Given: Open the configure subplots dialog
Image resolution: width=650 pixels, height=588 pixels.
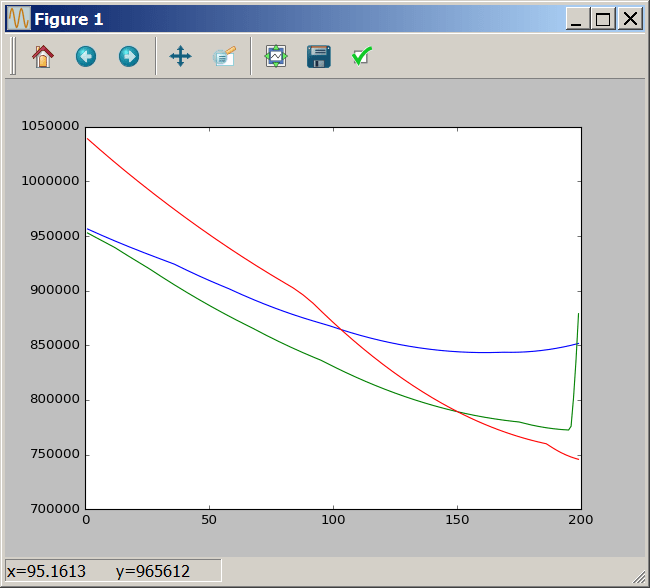Looking at the screenshot, I should (x=276, y=56).
